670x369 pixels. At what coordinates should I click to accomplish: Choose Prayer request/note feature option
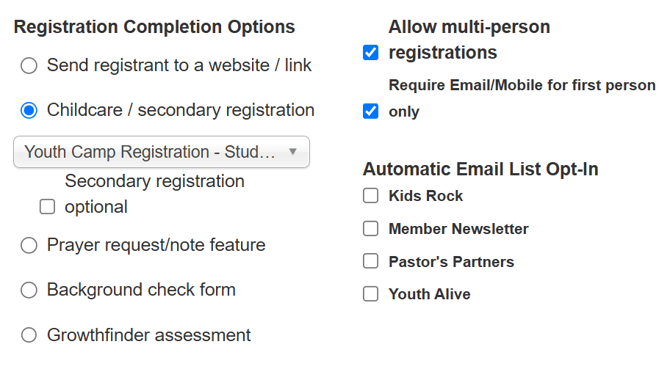point(29,246)
